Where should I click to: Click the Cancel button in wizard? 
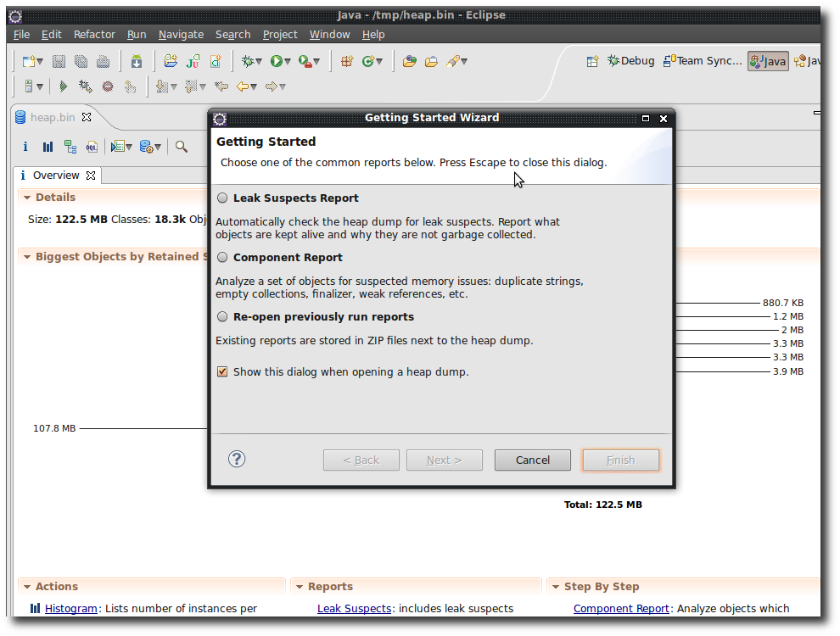[x=532, y=460]
